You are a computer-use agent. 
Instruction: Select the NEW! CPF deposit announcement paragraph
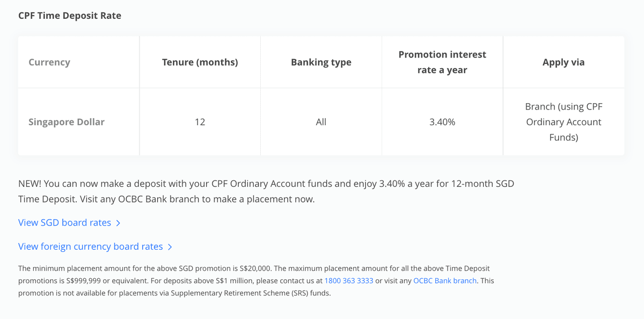coord(267,191)
